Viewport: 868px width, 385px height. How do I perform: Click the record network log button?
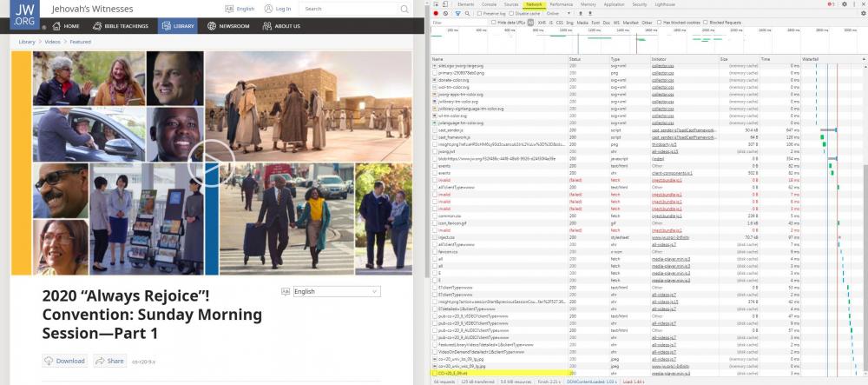pos(435,13)
